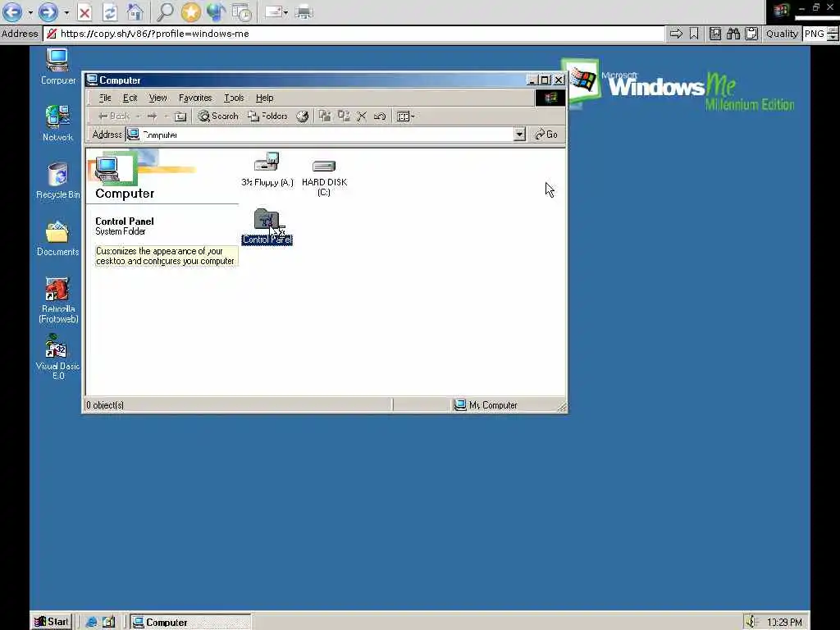Expand the Explorer Address bar dropdown arrow
Viewport: 840px width, 630px height.
click(x=519, y=135)
